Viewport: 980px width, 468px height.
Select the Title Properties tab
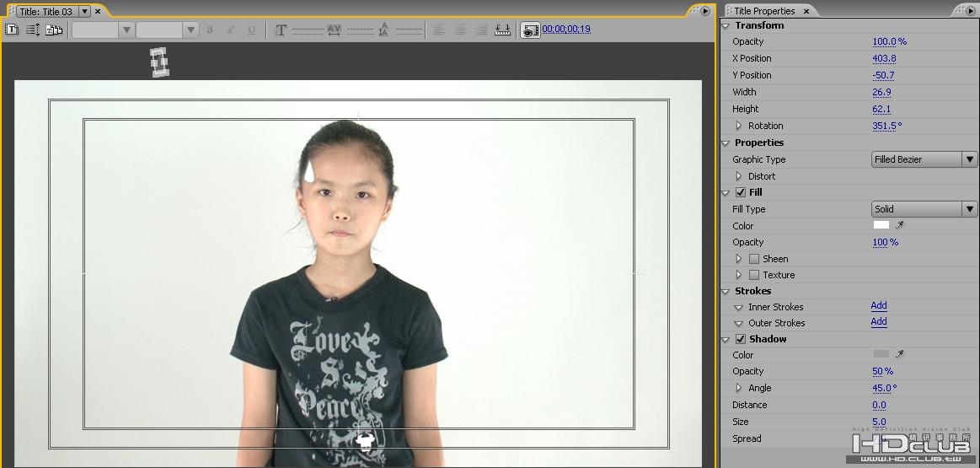[x=764, y=11]
